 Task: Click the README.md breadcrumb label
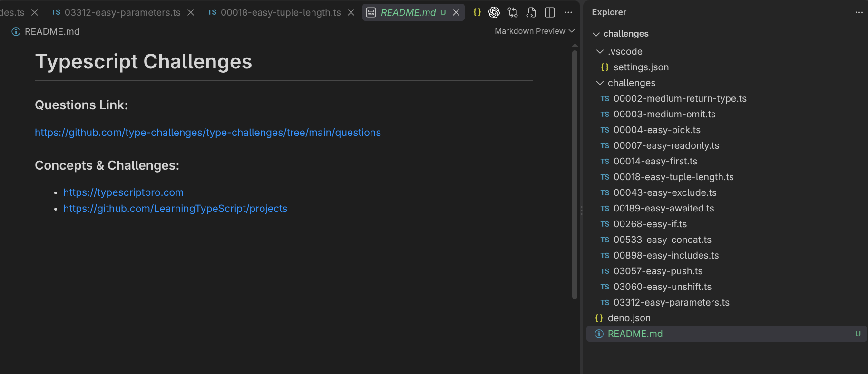pyautogui.click(x=52, y=31)
